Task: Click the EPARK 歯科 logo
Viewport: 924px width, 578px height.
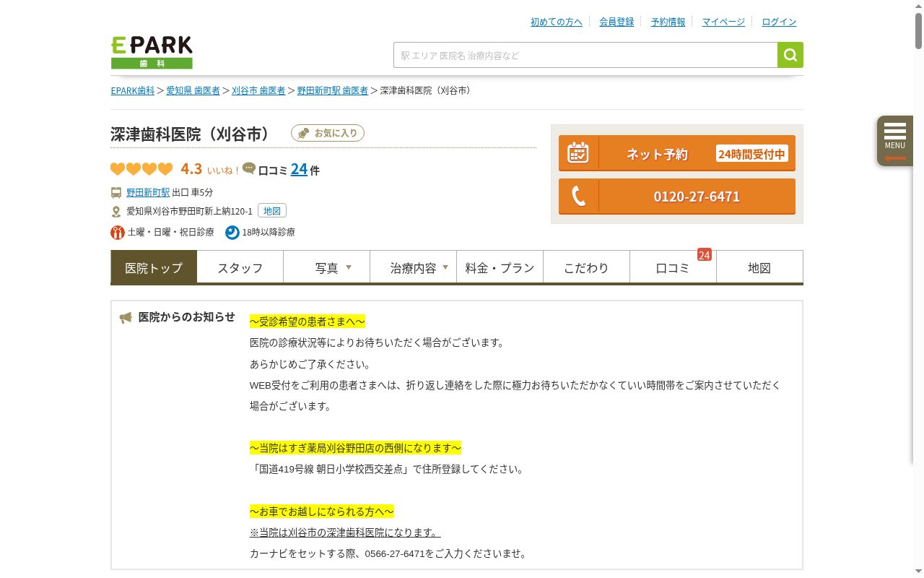Action: click(152, 52)
